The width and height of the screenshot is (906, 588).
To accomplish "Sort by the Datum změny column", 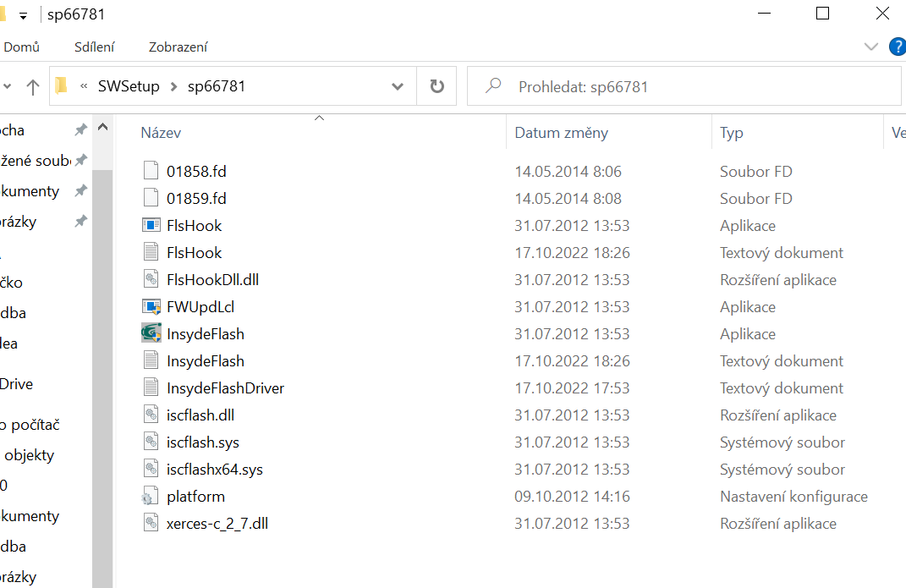I will 561,133.
